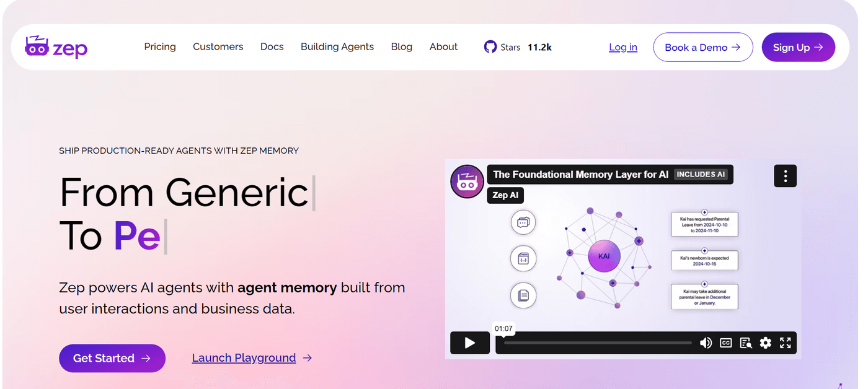Click the Log in link

tap(623, 47)
